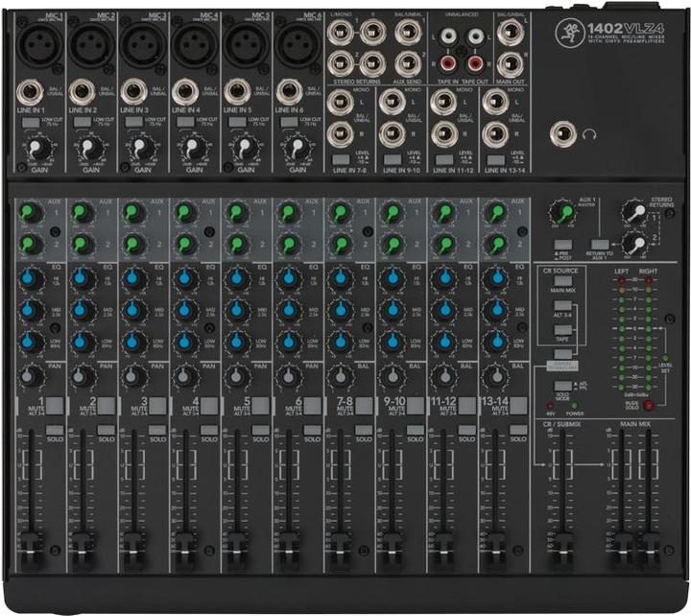Click the top red LEFT meter LED
Image resolution: width=691 pixels, height=616 pixels.
tap(622, 281)
